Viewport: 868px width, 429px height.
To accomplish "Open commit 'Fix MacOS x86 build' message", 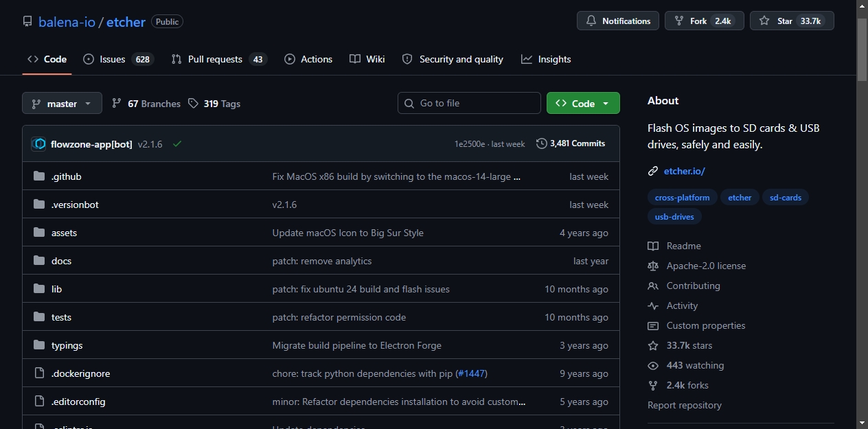I will click(396, 176).
